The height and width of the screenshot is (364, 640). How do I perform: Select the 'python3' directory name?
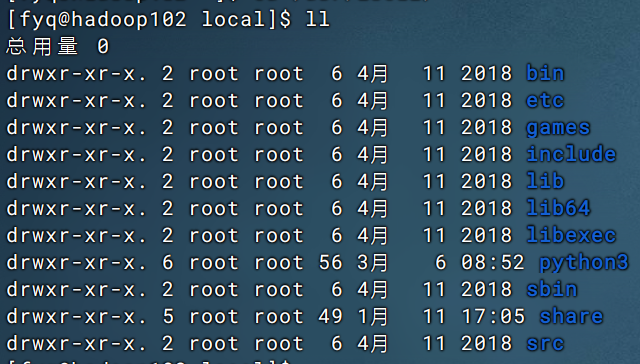(x=584, y=263)
